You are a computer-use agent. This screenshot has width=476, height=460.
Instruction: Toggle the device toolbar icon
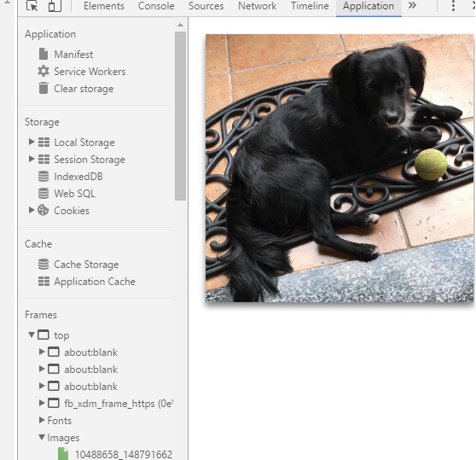(x=55, y=6)
